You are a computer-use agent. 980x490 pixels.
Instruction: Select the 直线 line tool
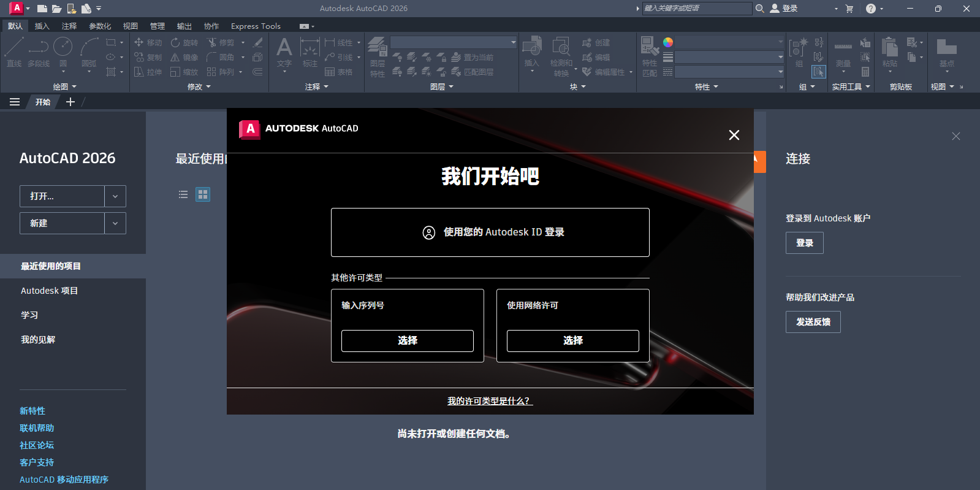(x=14, y=52)
